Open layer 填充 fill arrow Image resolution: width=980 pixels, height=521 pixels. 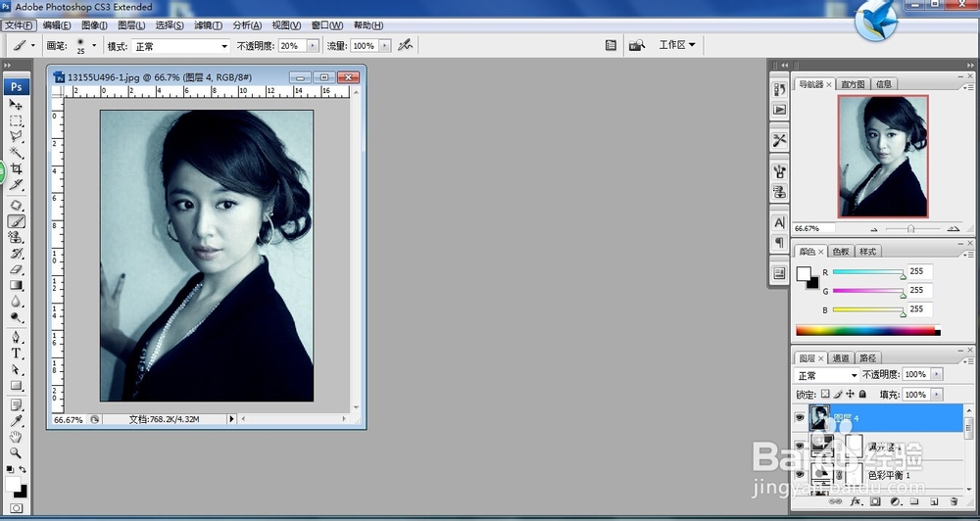point(936,395)
